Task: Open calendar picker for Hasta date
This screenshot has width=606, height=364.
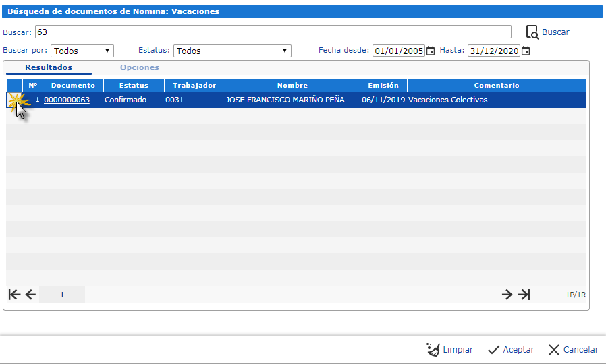Action: [526, 51]
